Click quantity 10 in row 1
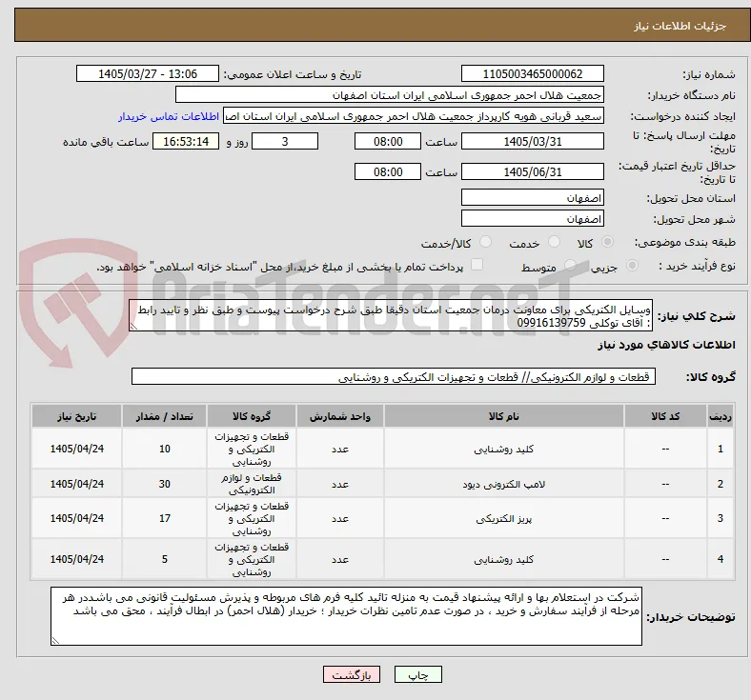Image resolution: width=751 pixels, height=700 pixels. coord(164,449)
